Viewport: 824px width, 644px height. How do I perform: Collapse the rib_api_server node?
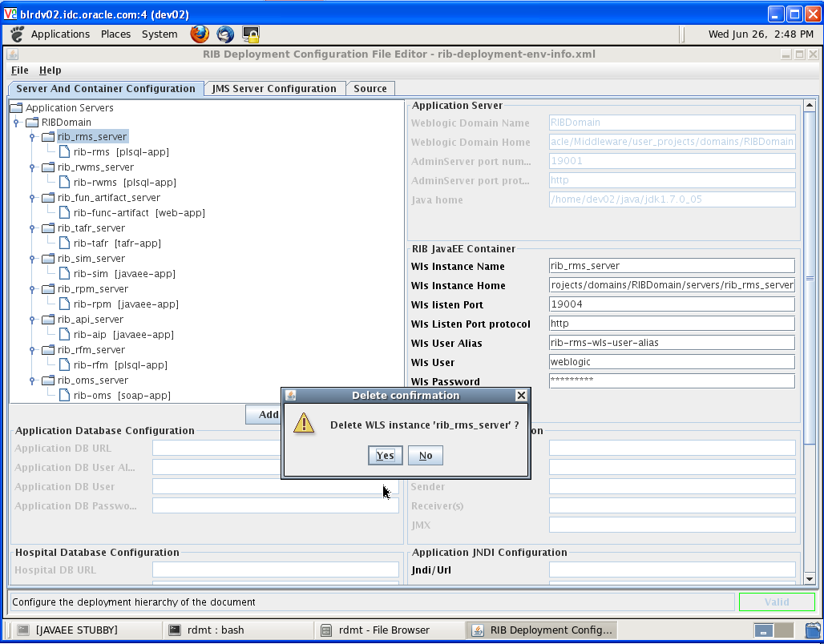32,320
